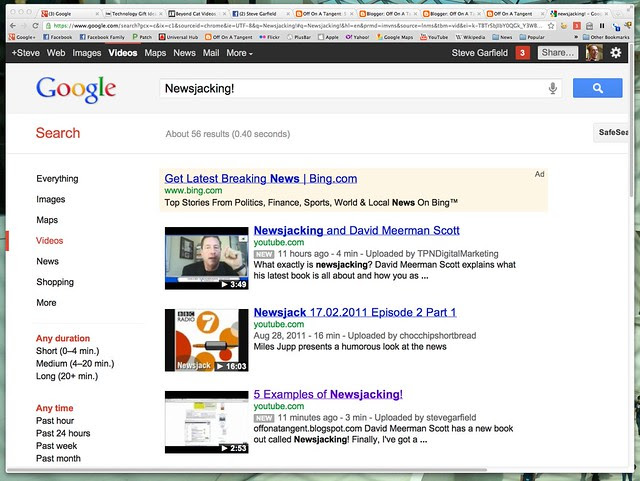Open the Other Bookmarks folder
The height and width of the screenshot is (481, 640).
pyautogui.click(x=606, y=37)
